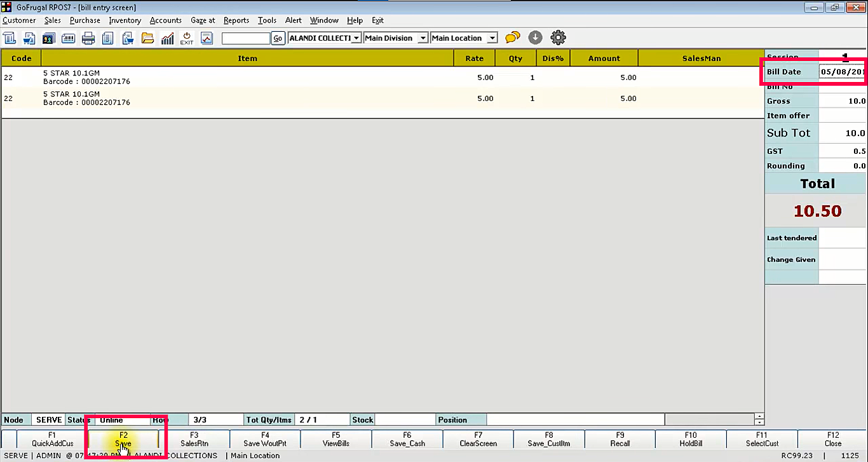The image size is (868, 462).
Task: Open the settings gear icon
Action: [558, 38]
